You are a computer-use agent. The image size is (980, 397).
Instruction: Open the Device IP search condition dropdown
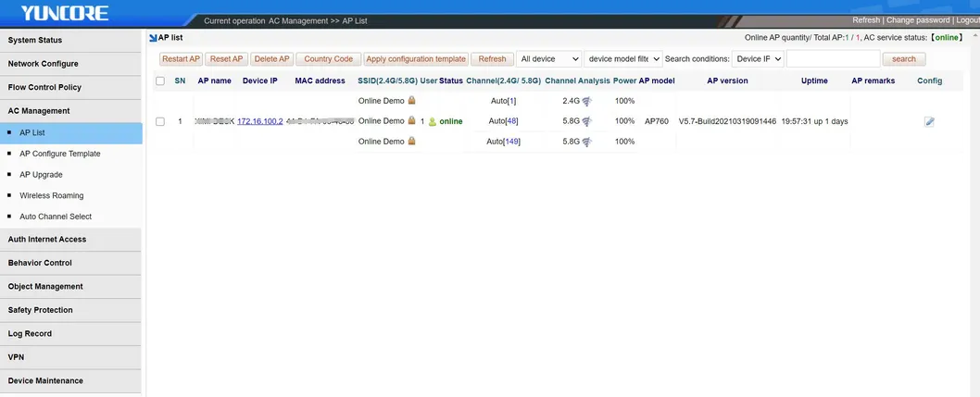[x=759, y=59]
